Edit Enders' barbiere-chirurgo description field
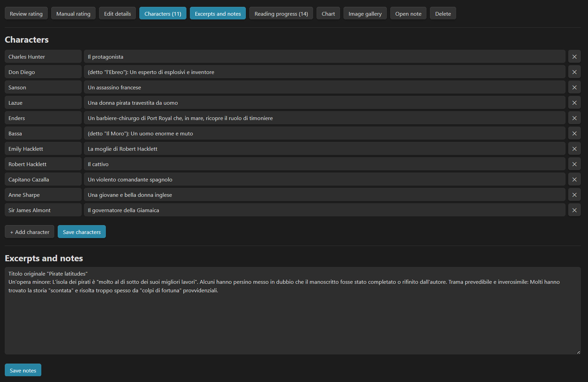The image size is (588, 382). (x=325, y=118)
